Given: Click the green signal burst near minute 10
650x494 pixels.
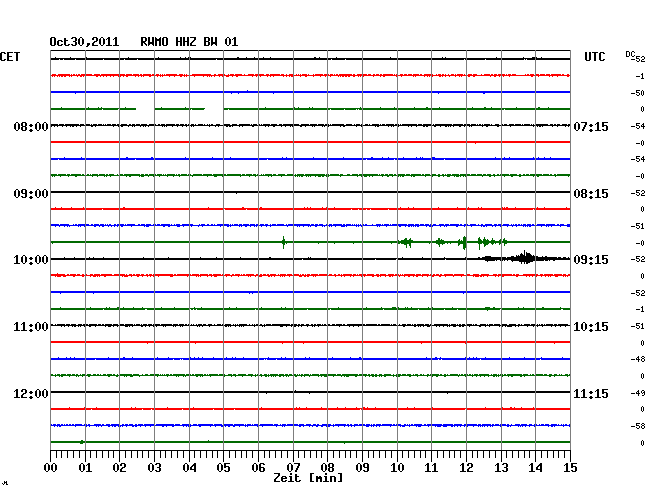Looking at the screenshot, I should point(406,242).
